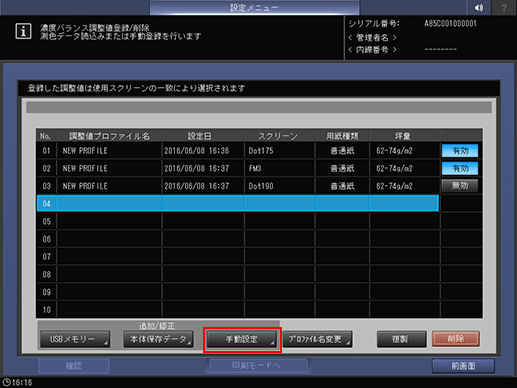Select row 01 NEW PROFILE name
Image resolution: width=517 pixels, height=388 pixels.
click(x=85, y=151)
